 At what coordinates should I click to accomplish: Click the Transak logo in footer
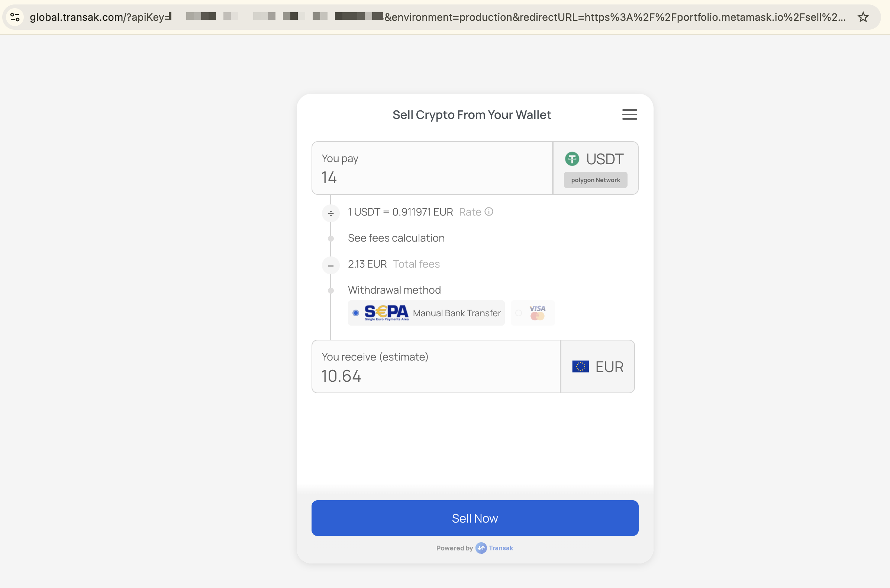point(481,548)
